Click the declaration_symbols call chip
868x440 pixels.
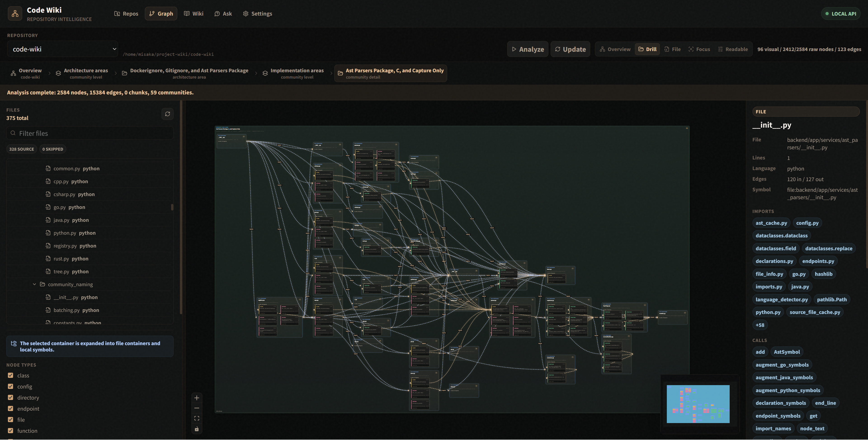point(780,403)
